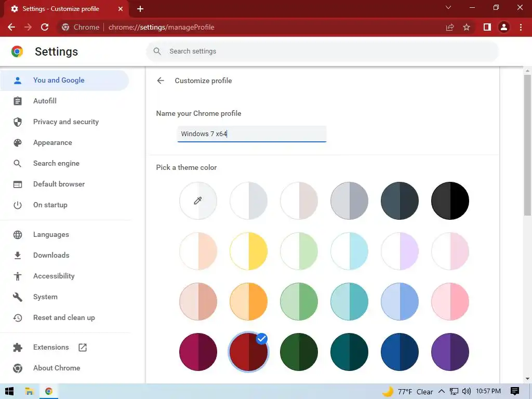Select the black theme color
The image size is (532, 399).
[450, 201]
